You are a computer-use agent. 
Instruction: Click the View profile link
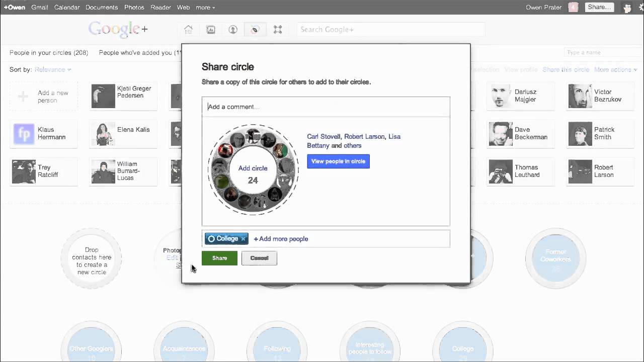tap(521, 69)
